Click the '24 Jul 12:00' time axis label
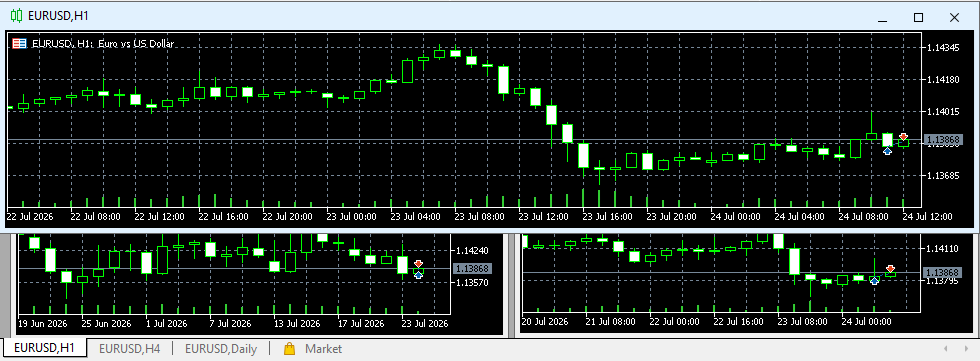The image size is (980, 361). [x=927, y=217]
